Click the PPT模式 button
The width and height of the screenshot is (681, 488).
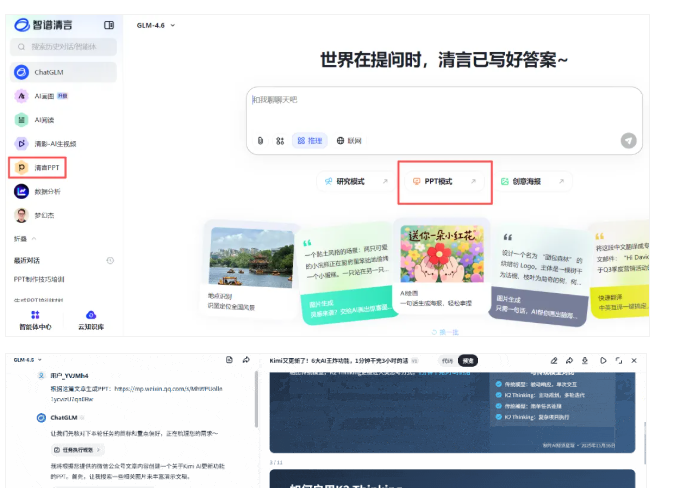tap(445, 181)
